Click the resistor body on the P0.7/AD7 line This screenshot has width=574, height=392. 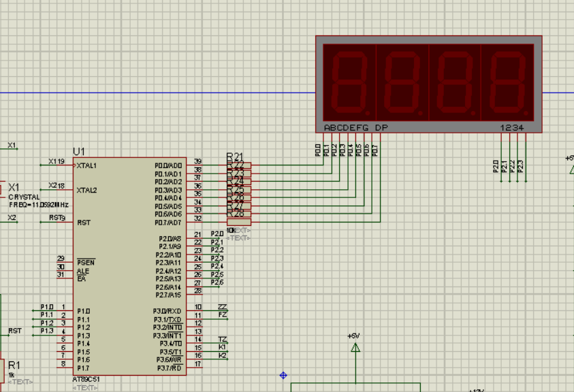click(239, 222)
